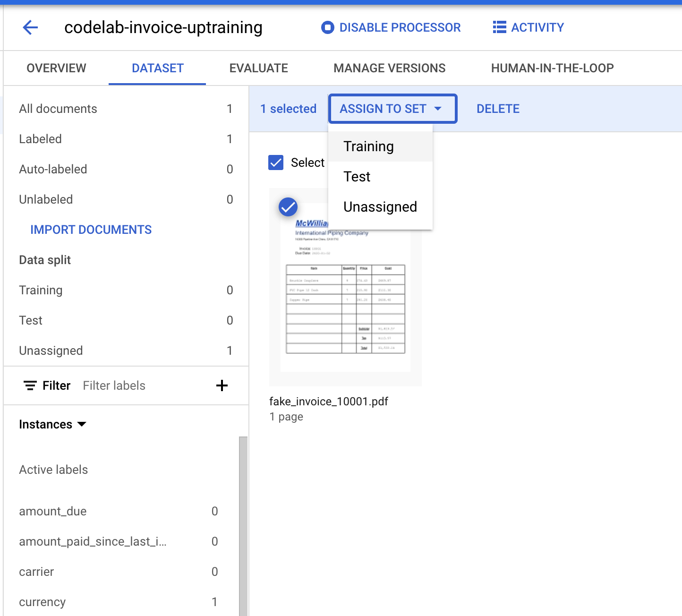Select All documents in the sidebar
This screenshot has width=682, height=616.
pos(58,109)
